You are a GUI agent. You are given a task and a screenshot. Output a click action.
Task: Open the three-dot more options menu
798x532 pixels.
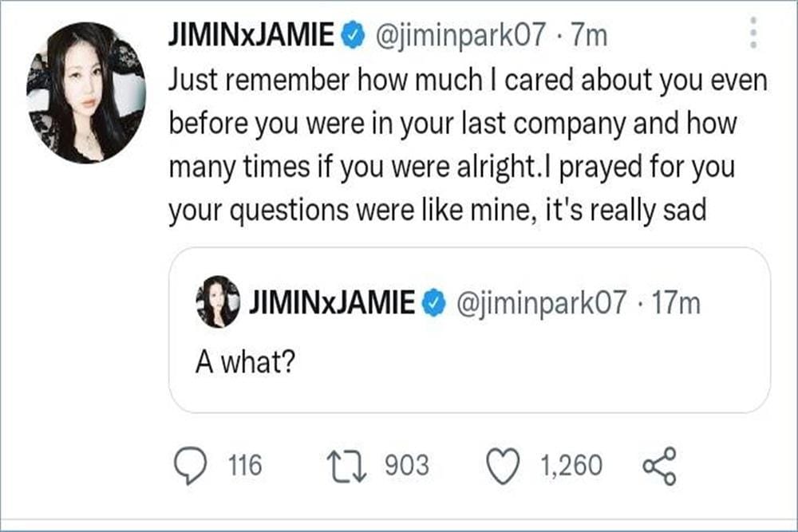753,33
